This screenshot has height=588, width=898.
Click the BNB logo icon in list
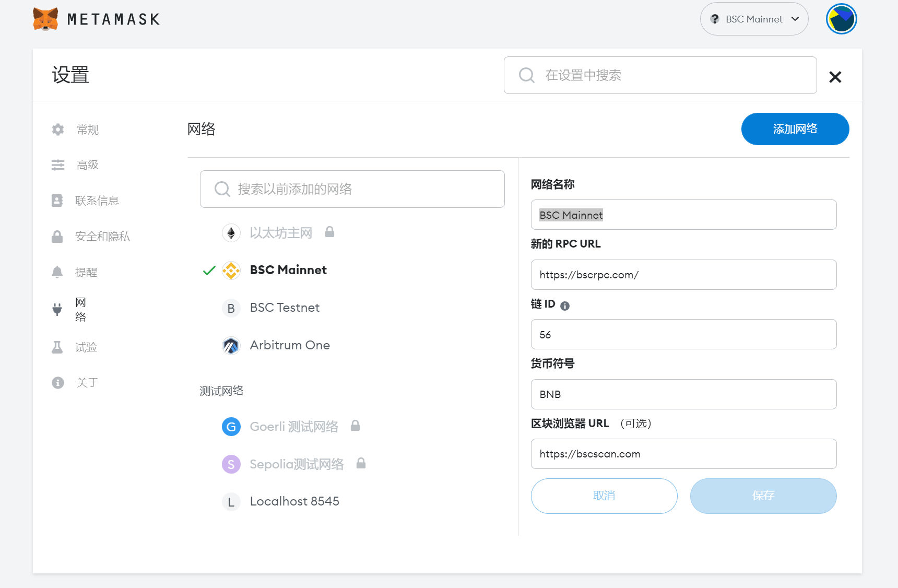[x=231, y=271]
